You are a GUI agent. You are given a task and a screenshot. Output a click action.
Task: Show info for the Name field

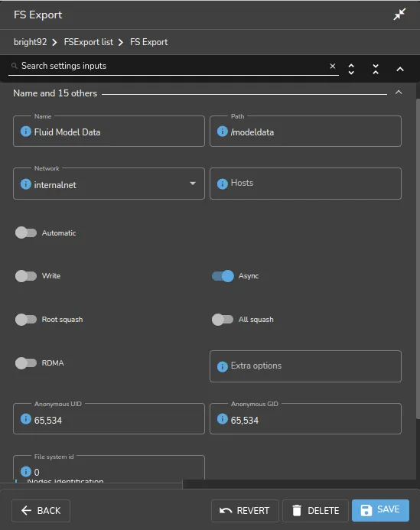(x=26, y=131)
